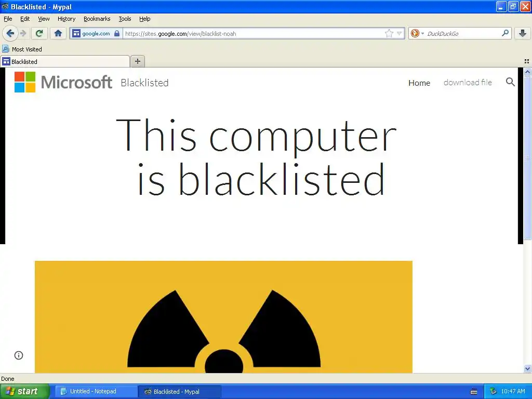Open the download file link

click(x=468, y=83)
